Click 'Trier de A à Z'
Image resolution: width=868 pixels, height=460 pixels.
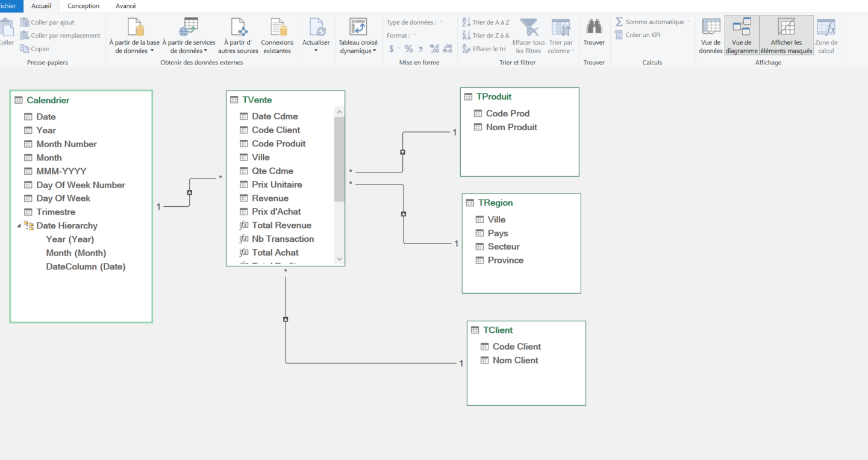tap(486, 22)
